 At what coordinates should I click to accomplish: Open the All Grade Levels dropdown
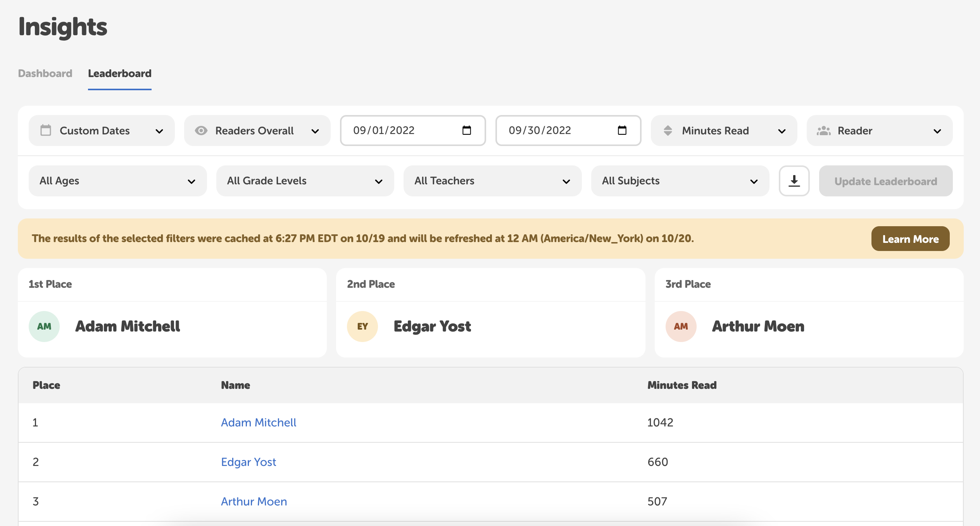pyautogui.click(x=305, y=180)
